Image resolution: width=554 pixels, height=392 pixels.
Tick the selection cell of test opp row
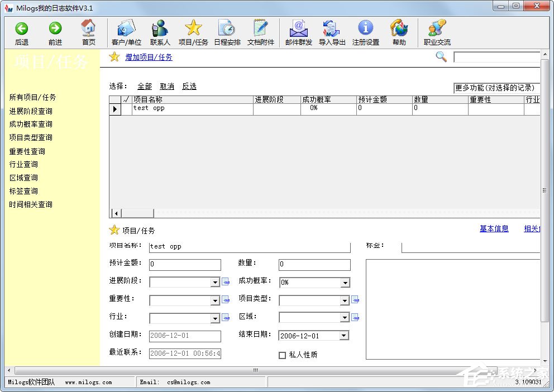click(x=126, y=109)
